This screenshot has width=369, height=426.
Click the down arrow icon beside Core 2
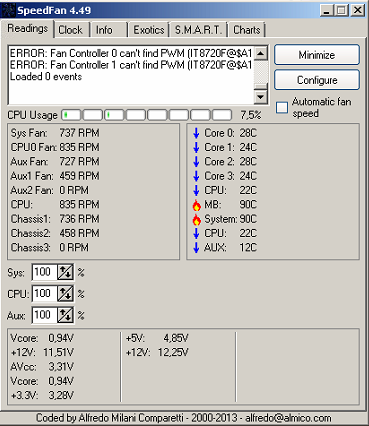coord(196,162)
